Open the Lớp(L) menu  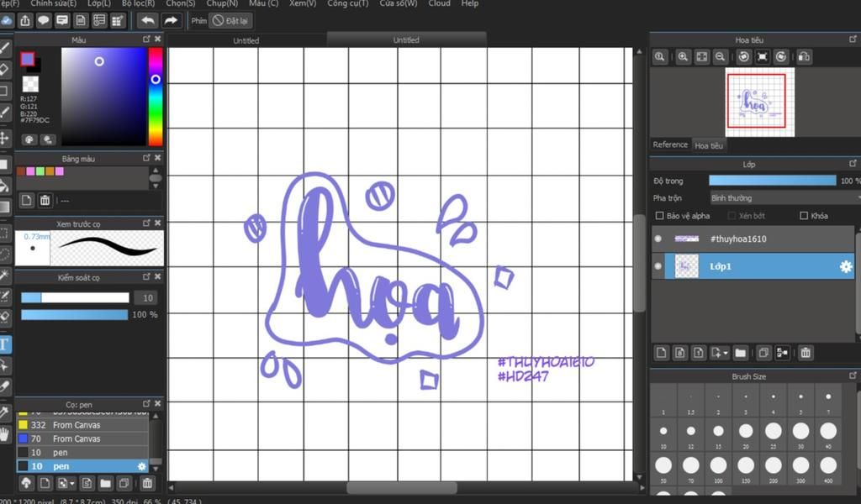tap(99, 3)
